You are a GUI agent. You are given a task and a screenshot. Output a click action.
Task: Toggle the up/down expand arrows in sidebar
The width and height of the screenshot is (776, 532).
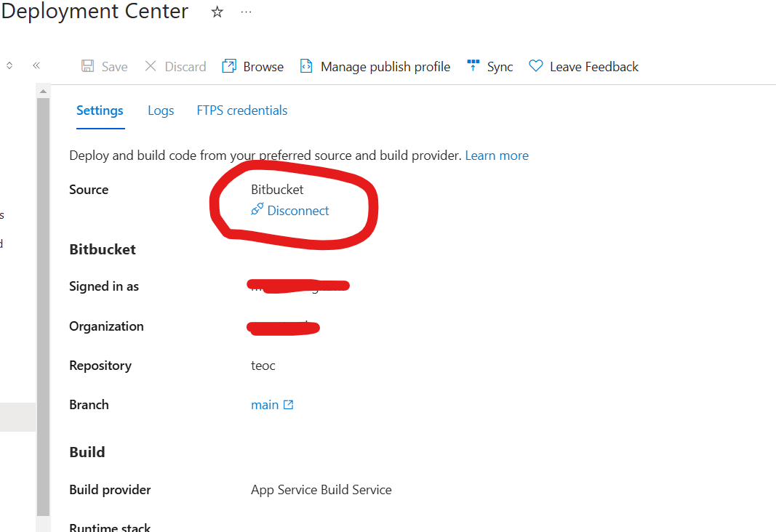tap(9, 65)
